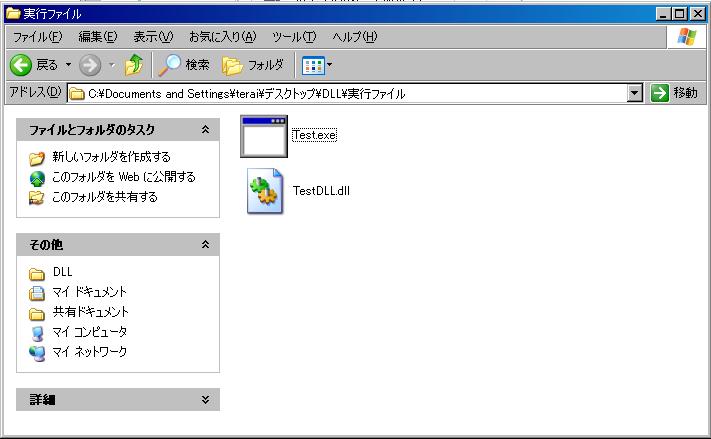
Task: Go up one folder level icon
Action: pyautogui.click(x=134, y=65)
